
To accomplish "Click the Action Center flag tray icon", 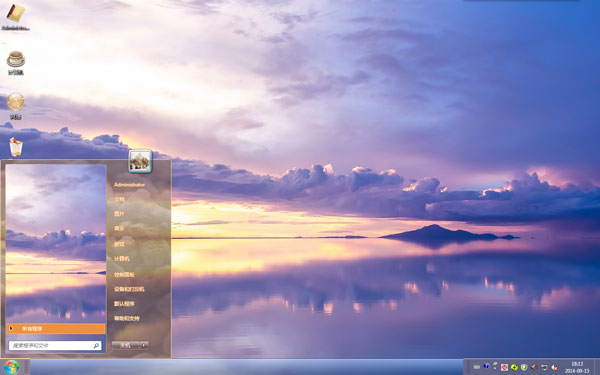I will pos(554,367).
